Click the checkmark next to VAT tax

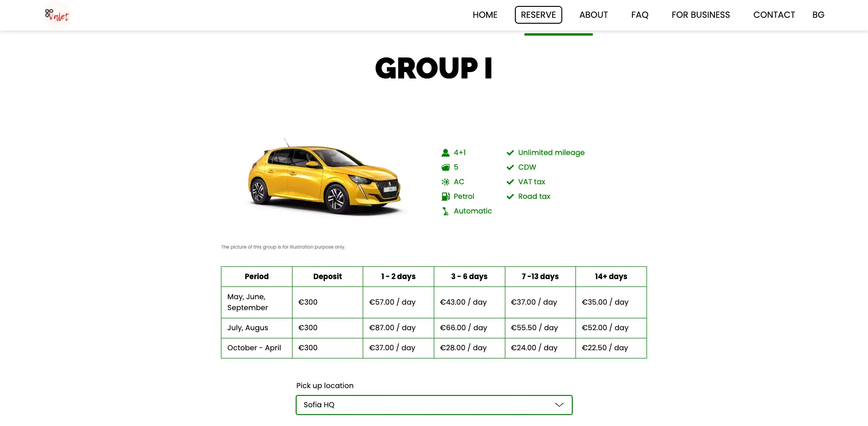(510, 182)
